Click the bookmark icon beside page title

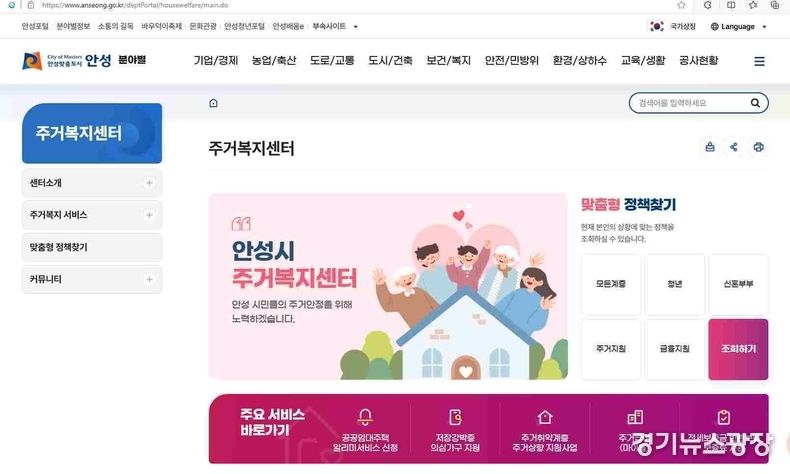tap(709, 147)
